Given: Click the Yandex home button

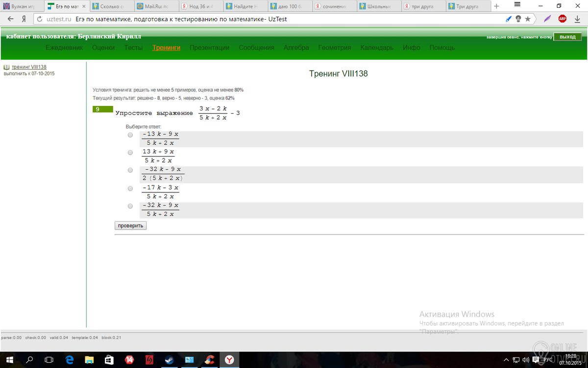Looking at the screenshot, I should [24, 19].
